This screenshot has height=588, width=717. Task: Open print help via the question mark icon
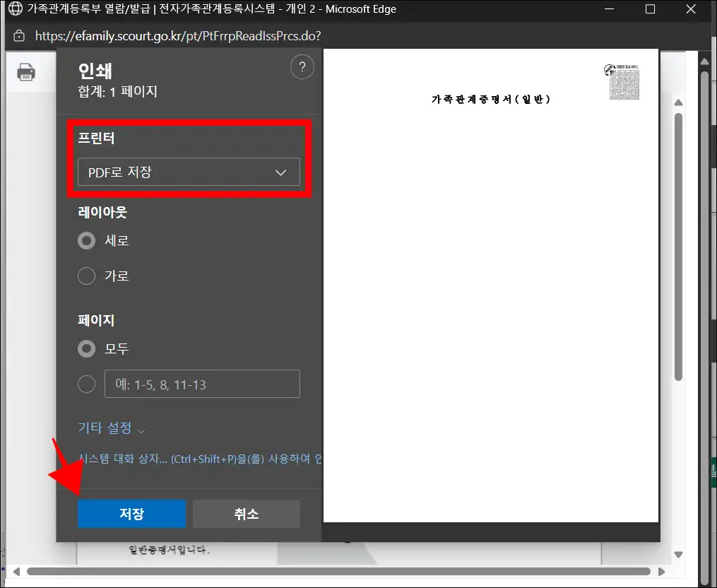pos(302,66)
